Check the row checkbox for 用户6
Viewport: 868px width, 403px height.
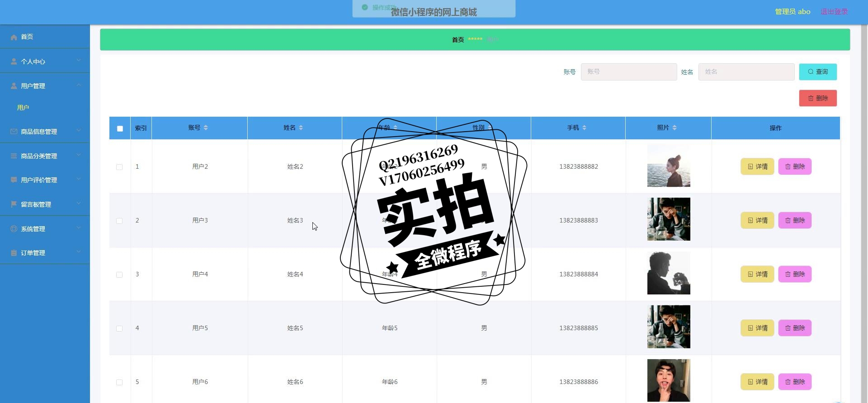pyautogui.click(x=119, y=382)
